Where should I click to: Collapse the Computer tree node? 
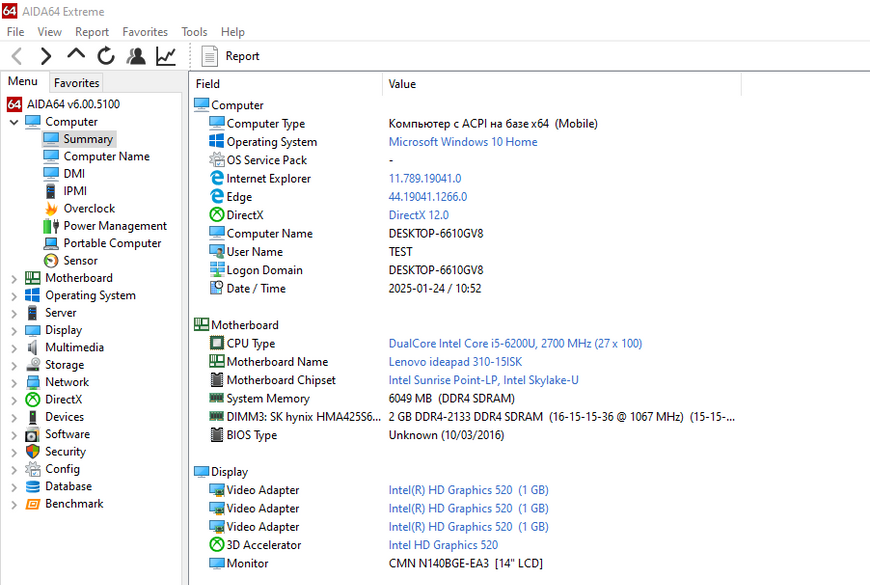pyautogui.click(x=14, y=122)
